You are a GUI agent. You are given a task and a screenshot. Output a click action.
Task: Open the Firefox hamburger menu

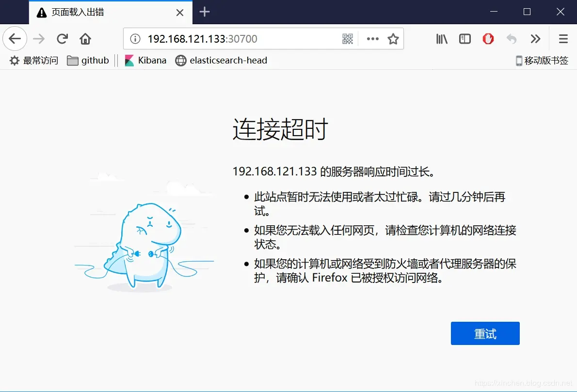point(563,39)
